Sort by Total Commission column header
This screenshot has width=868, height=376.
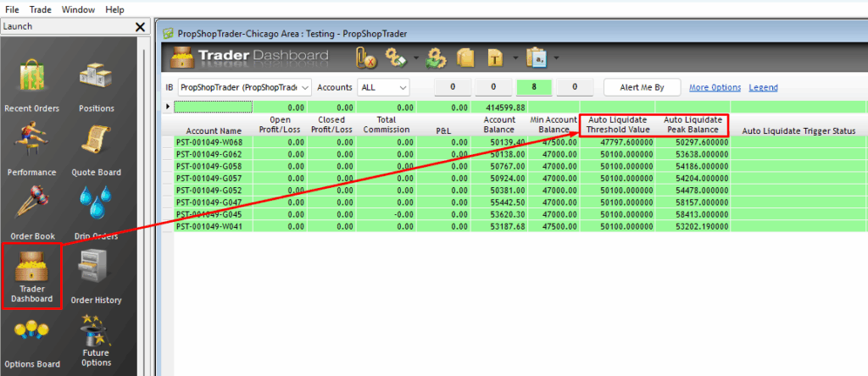(386, 125)
